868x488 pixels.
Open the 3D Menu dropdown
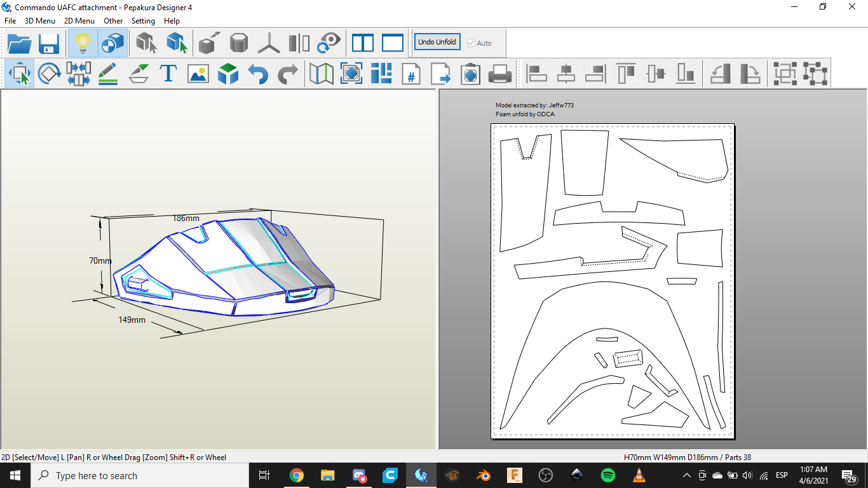[x=40, y=21]
